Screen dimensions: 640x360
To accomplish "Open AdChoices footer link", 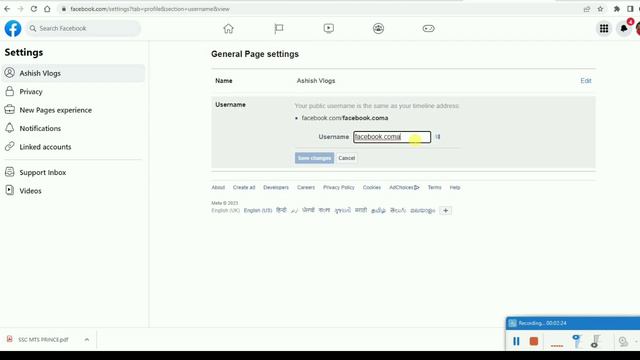I will 404,187.
